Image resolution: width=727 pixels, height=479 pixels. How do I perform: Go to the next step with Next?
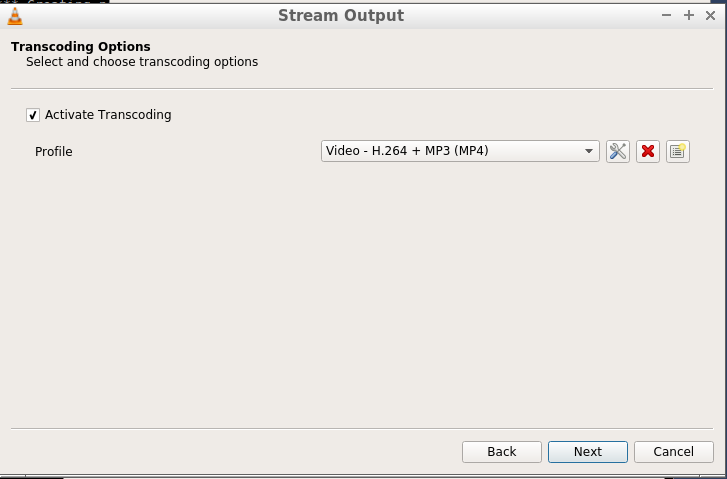[587, 452]
